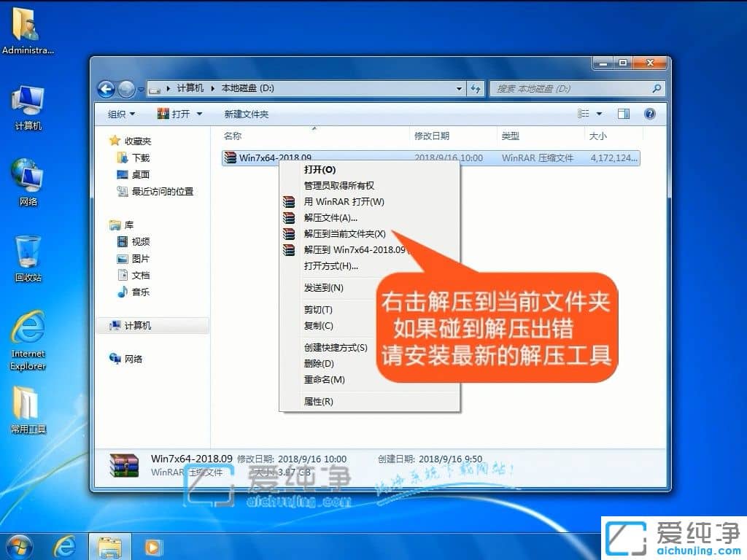
Task: Choose 属性(R) from the context menu
Action: pos(318,402)
